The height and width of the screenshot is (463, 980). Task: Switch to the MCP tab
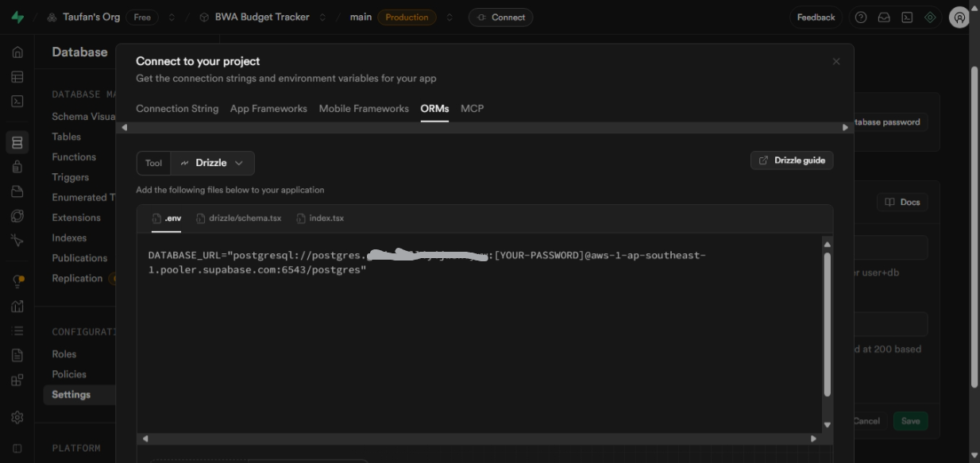pos(473,109)
